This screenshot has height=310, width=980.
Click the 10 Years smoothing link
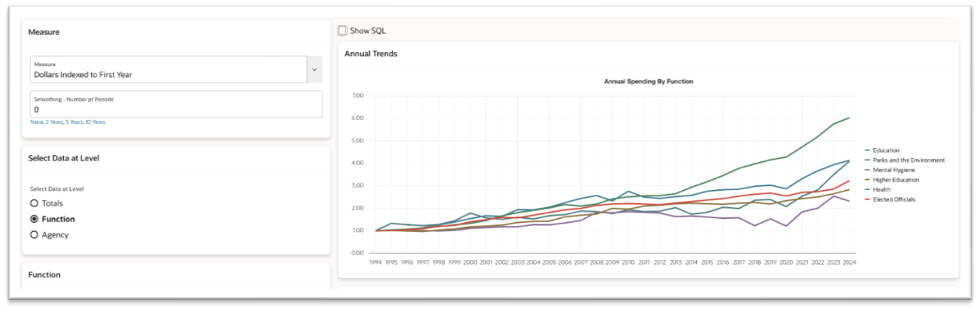point(96,122)
